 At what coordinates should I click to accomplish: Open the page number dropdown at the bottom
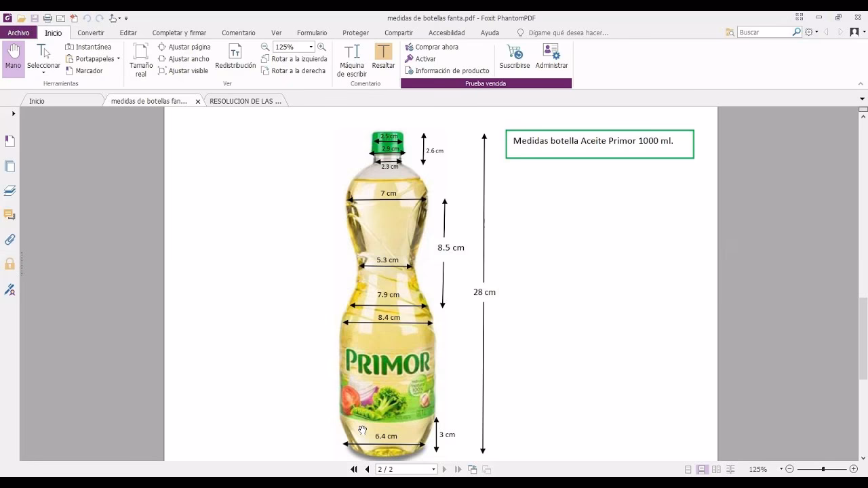[x=433, y=468]
